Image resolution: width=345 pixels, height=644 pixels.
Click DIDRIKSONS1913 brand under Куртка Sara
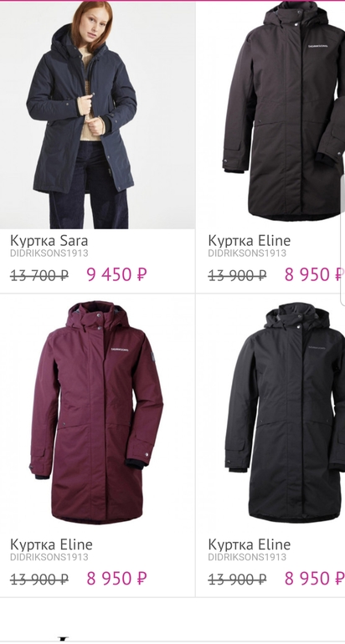click(49, 253)
